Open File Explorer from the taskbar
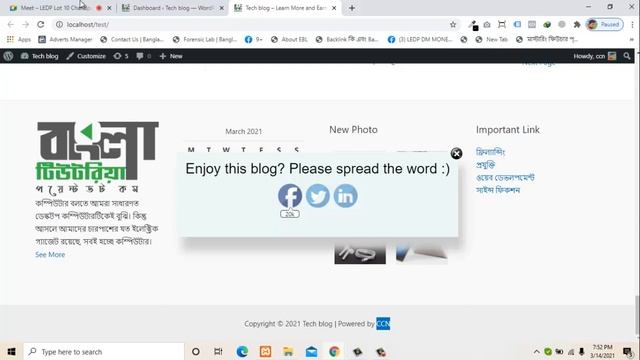This screenshot has width=640, height=360. tap(288, 351)
